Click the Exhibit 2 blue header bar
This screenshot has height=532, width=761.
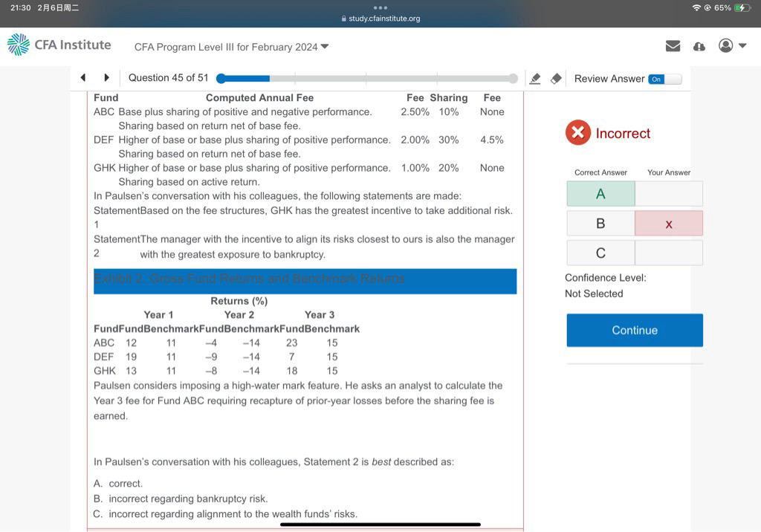305,280
